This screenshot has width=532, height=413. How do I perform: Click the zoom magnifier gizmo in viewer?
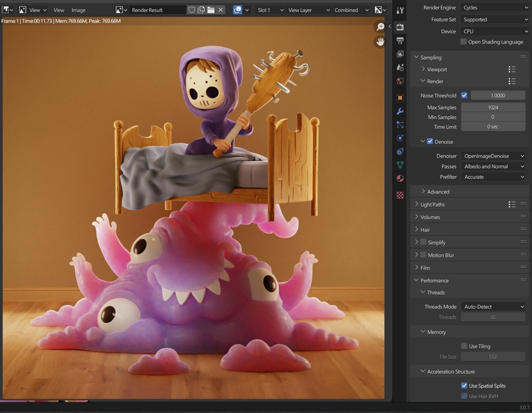coord(380,26)
